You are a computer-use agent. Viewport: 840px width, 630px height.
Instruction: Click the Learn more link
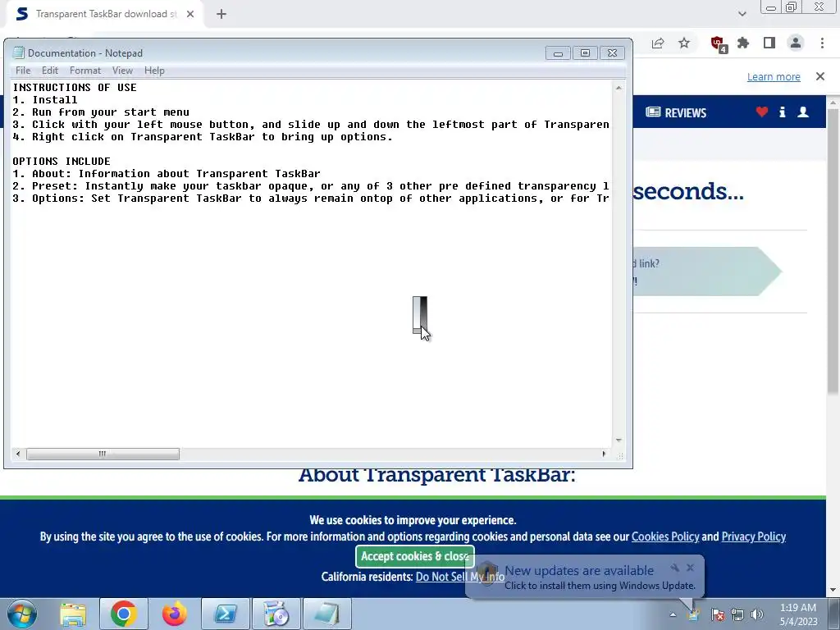pos(774,76)
